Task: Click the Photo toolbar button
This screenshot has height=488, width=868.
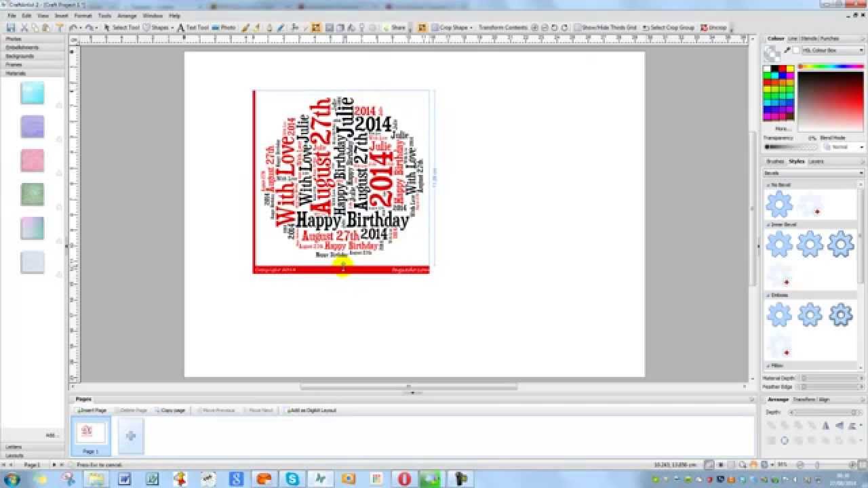Action: [224, 28]
